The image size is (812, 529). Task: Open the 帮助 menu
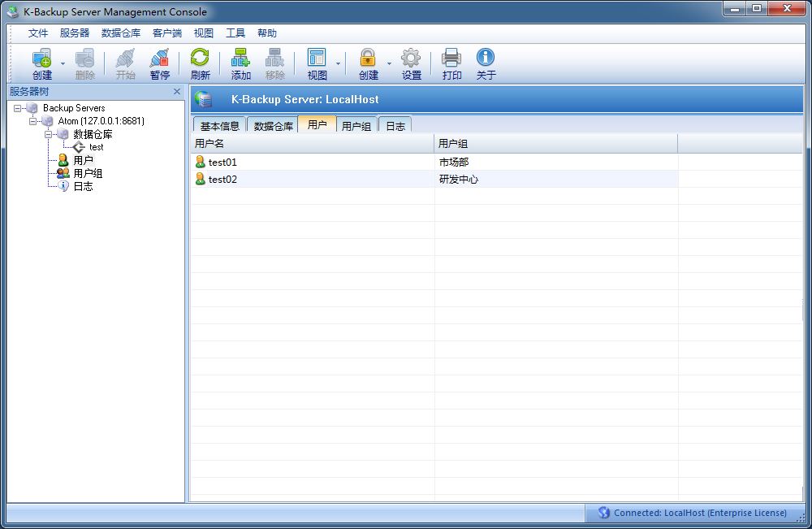[266, 33]
